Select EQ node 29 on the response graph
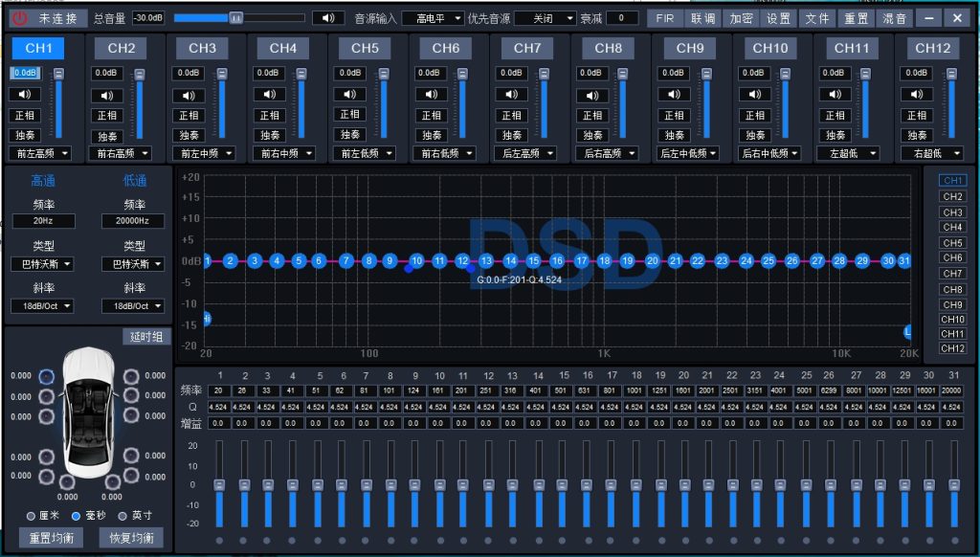 pyautogui.click(x=862, y=260)
